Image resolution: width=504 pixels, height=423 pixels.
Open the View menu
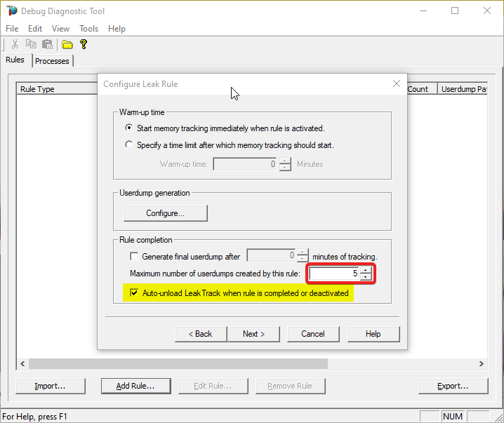(x=60, y=29)
